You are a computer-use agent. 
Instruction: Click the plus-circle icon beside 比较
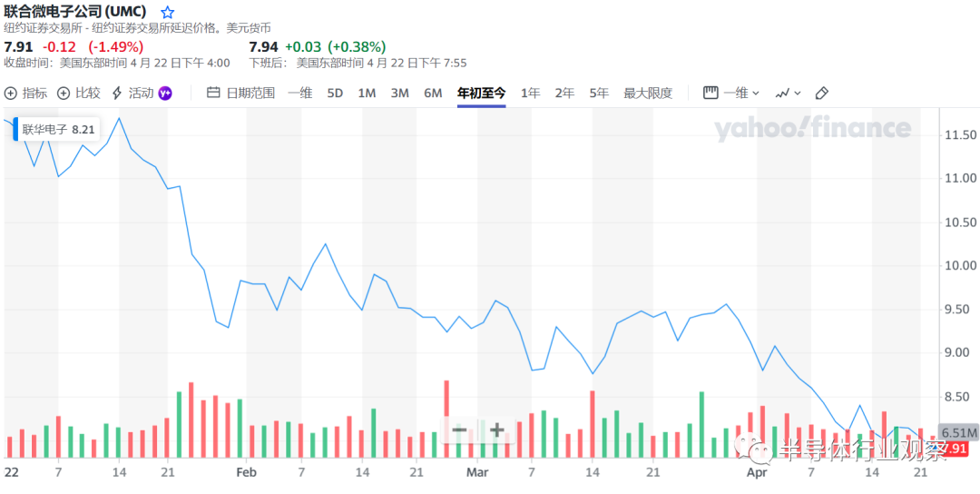coord(64,94)
